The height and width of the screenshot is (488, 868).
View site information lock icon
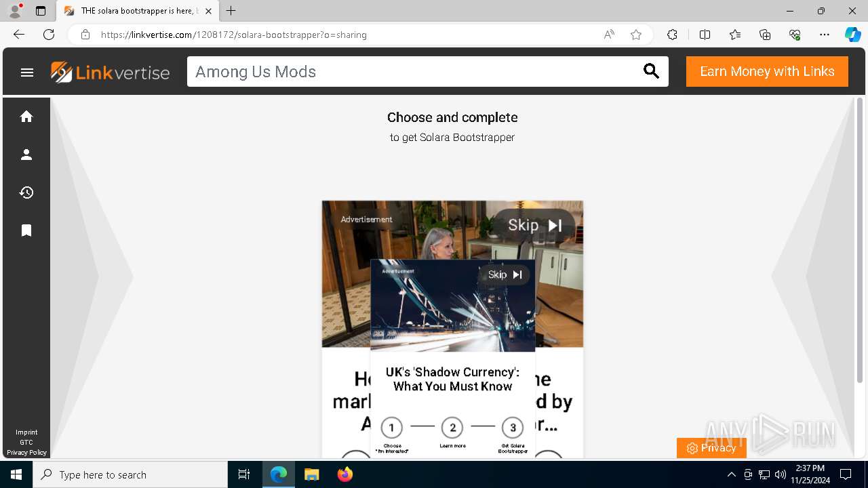pyautogui.click(x=85, y=35)
